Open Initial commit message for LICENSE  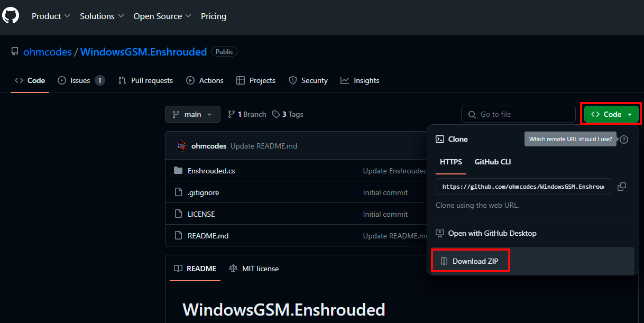tap(385, 214)
